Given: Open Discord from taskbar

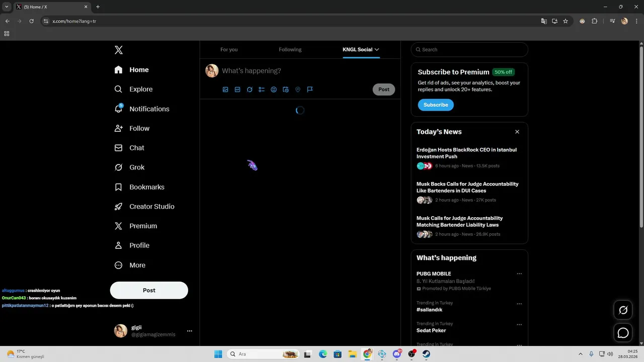Looking at the screenshot, I should pyautogui.click(x=397, y=354).
